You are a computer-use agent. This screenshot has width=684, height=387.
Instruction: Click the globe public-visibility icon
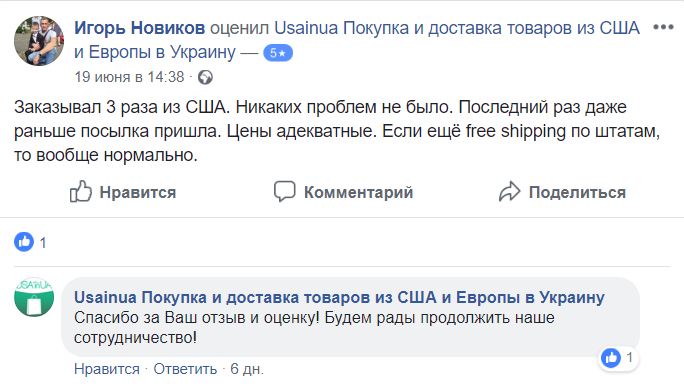point(205,78)
